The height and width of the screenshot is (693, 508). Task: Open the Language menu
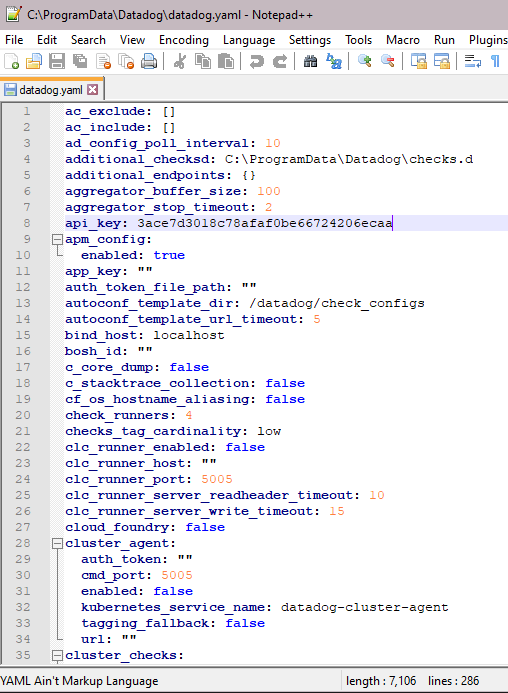coord(249,40)
